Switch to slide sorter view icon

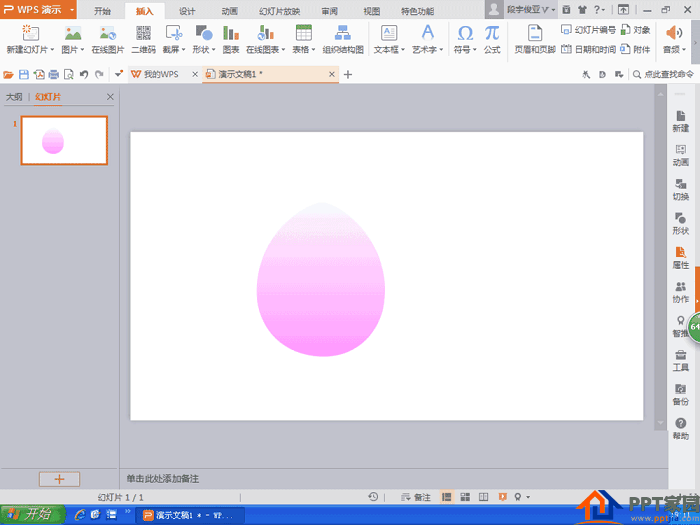click(465, 497)
